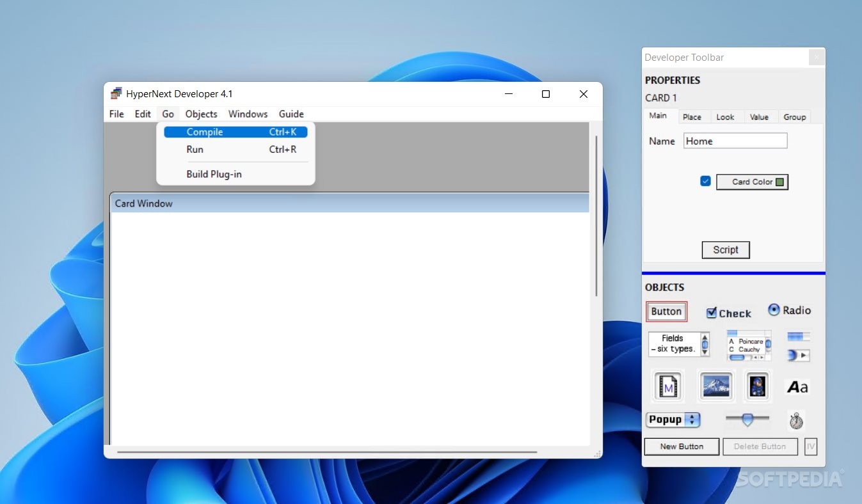Click the CARD 1 label

pyautogui.click(x=661, y=98)
